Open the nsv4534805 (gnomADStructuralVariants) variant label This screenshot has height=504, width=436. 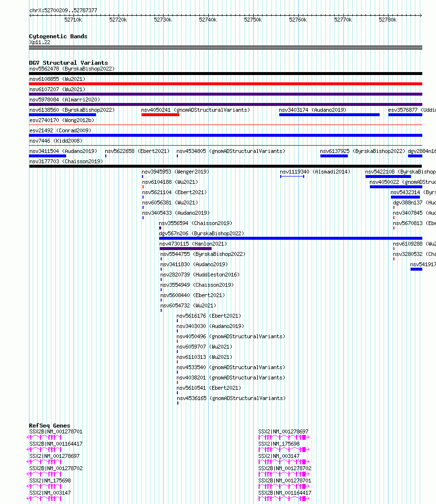click(x=231, y=151)
